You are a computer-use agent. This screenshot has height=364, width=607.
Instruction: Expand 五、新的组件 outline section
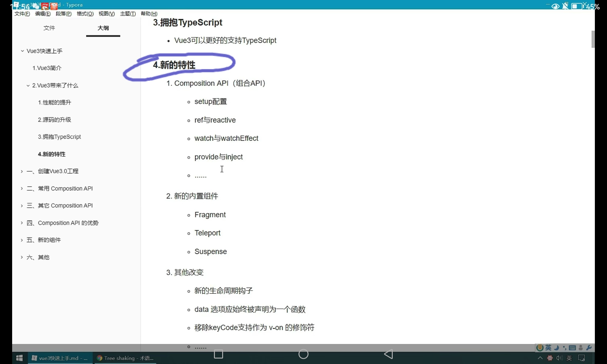(x=22, y=240)
